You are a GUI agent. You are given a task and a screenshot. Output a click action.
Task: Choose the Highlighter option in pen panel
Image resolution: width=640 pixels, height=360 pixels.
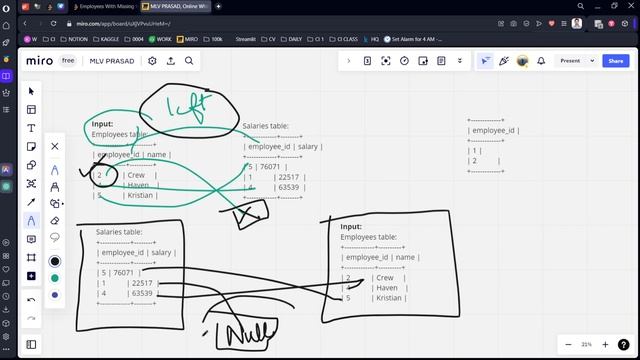pyautogui.click(x=55, y=187)
